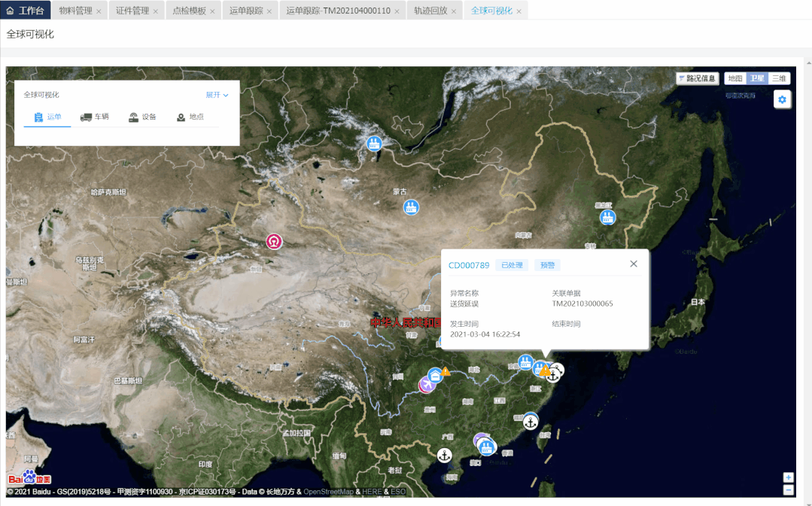Zoom in the map with plus button
This screenshot has height=506, width=812.
coord(788,477)
